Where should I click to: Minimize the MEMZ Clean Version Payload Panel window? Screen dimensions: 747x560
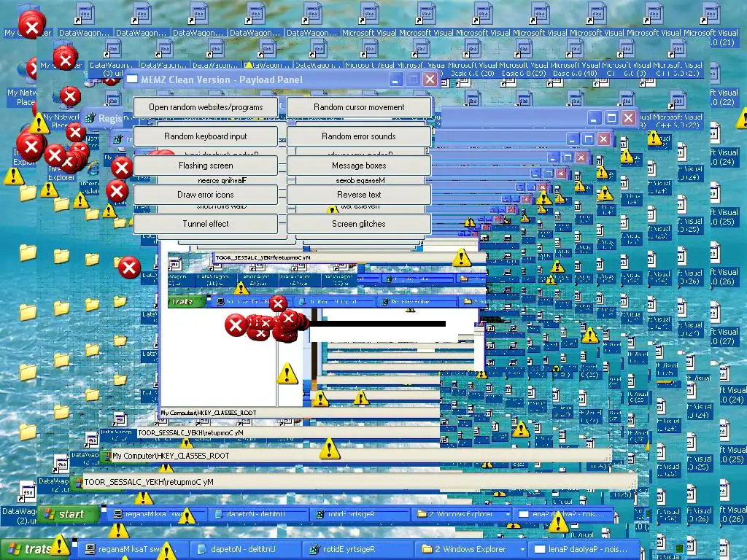tap(395, 79)
